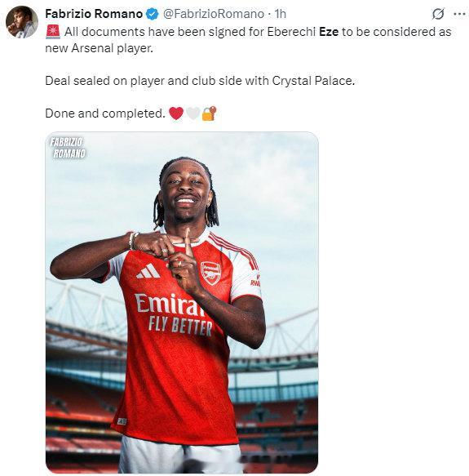Viewport: 469px width, 476px height.
Task: Open the Grok slashed-circle icon
Action: [x=438, y=14]
